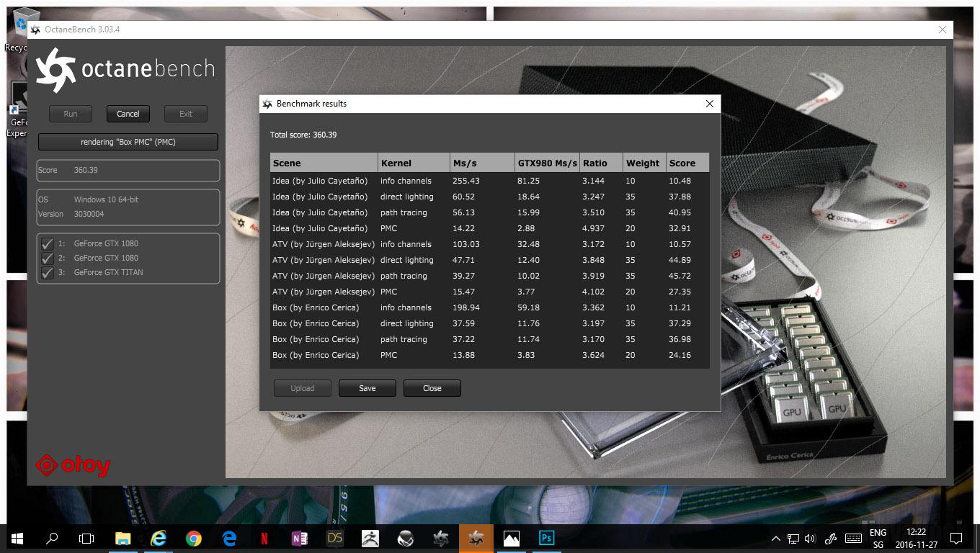Open the grey sphere app in taskbar
This screenshot has width=980, height=553.
coord(406,538)
